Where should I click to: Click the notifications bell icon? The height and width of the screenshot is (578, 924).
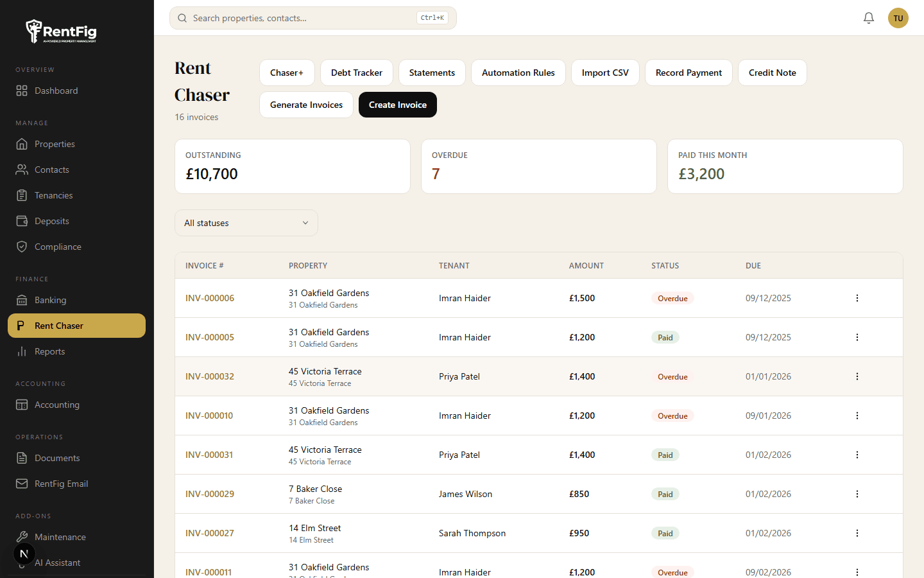pos(868,18)
